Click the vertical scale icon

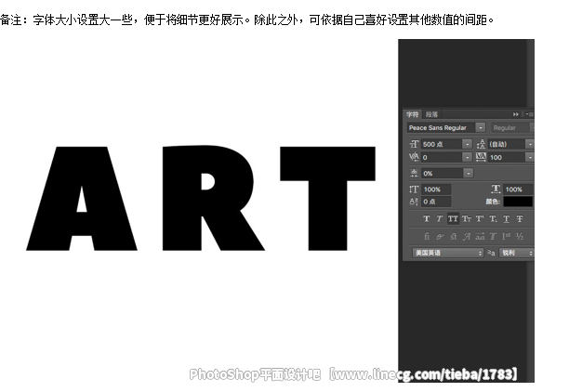(x=414, y=189)
